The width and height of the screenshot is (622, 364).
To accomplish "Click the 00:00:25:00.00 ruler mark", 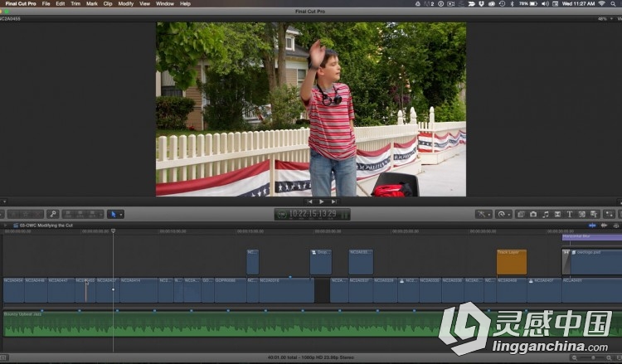I will (x=406, y=231).
